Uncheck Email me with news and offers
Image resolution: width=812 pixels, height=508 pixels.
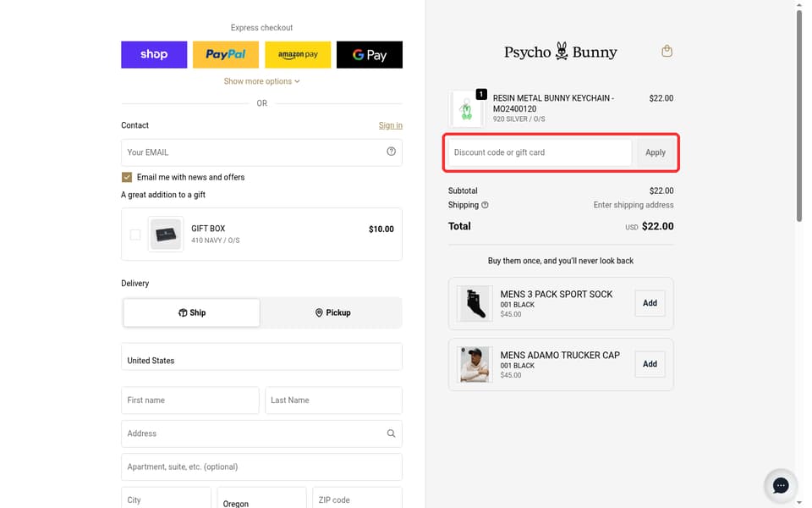coord(127,177)
